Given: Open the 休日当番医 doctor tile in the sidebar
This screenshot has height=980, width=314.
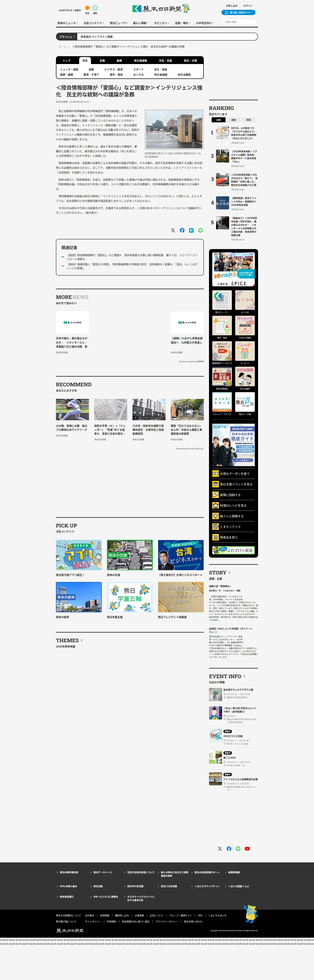Looking at the screenshot, I should pos(245,377).
